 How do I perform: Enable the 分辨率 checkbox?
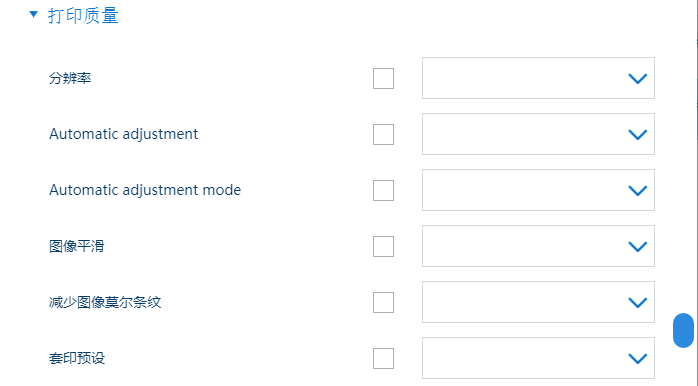(x=383, y=78)
